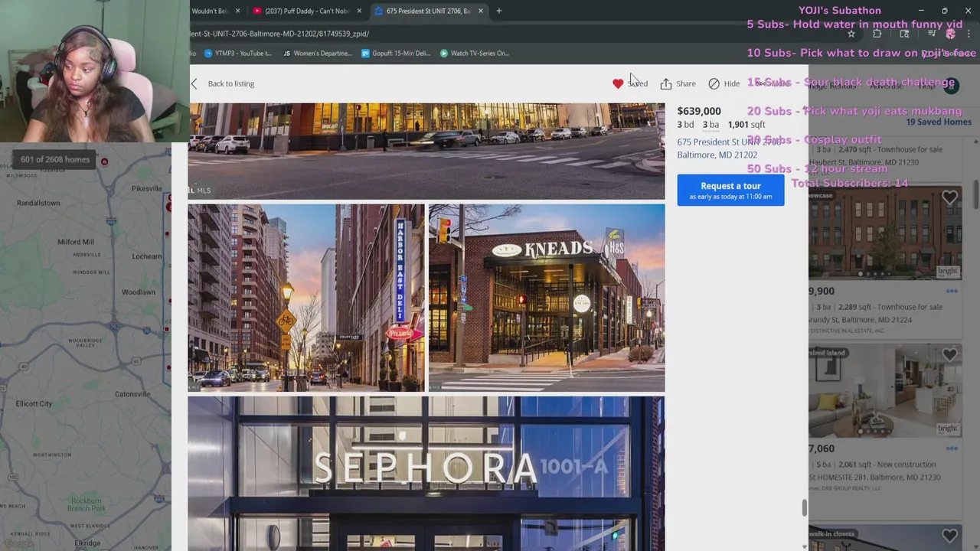Open the street parking lot photo

(426, 152)
